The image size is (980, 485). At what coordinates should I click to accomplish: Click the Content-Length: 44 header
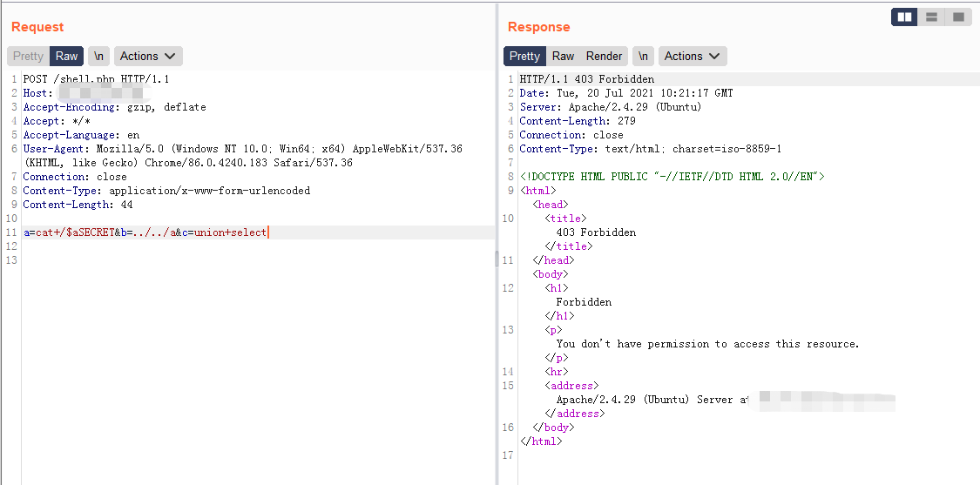click(x=78, y=205)
